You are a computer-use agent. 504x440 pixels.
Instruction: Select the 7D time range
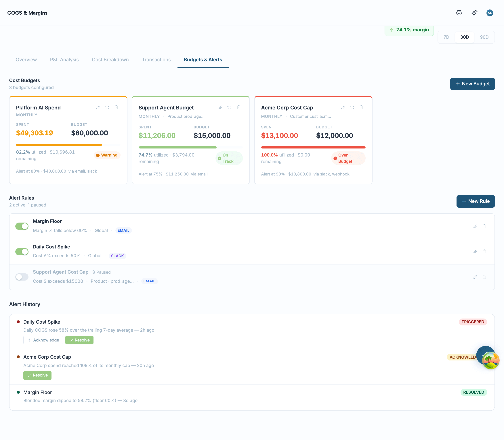tap(446, 37)
